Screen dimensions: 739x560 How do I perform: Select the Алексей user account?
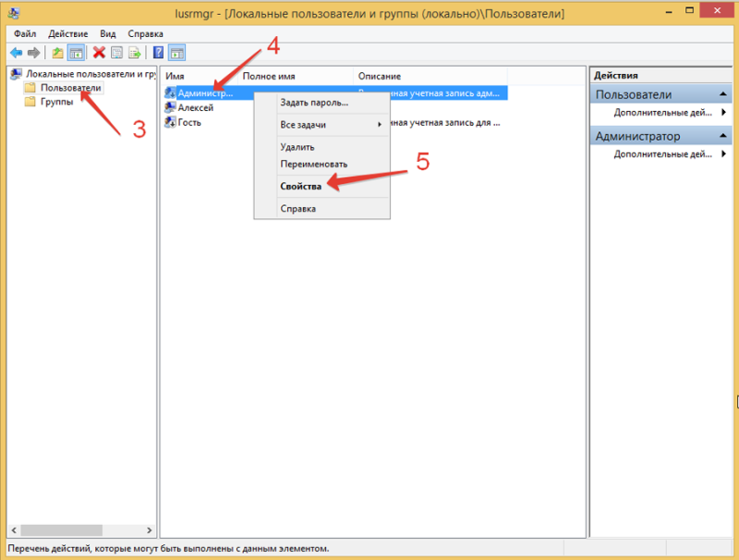click(195, 107)
